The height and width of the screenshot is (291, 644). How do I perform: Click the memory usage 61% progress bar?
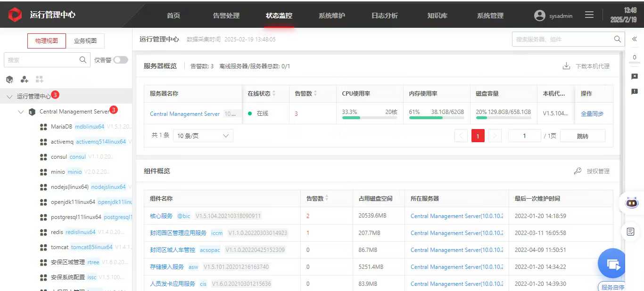pos(437,118)
